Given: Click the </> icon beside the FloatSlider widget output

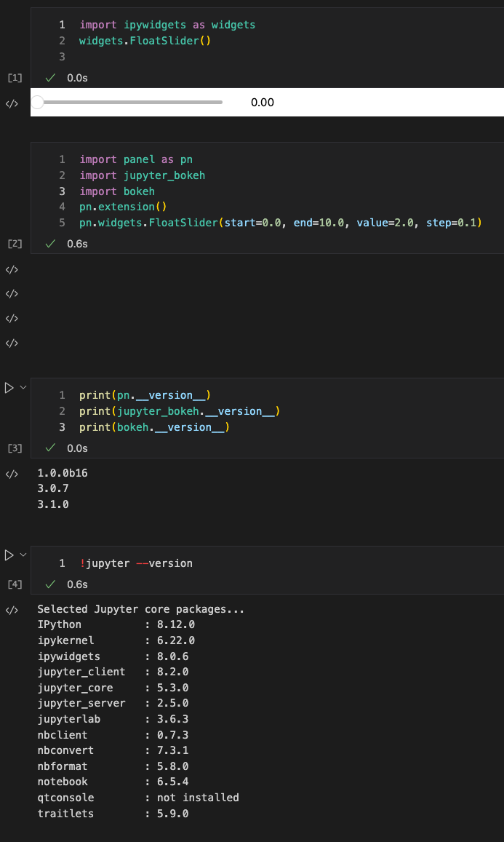Looking at the screenshot, I should tap(13, 103).
